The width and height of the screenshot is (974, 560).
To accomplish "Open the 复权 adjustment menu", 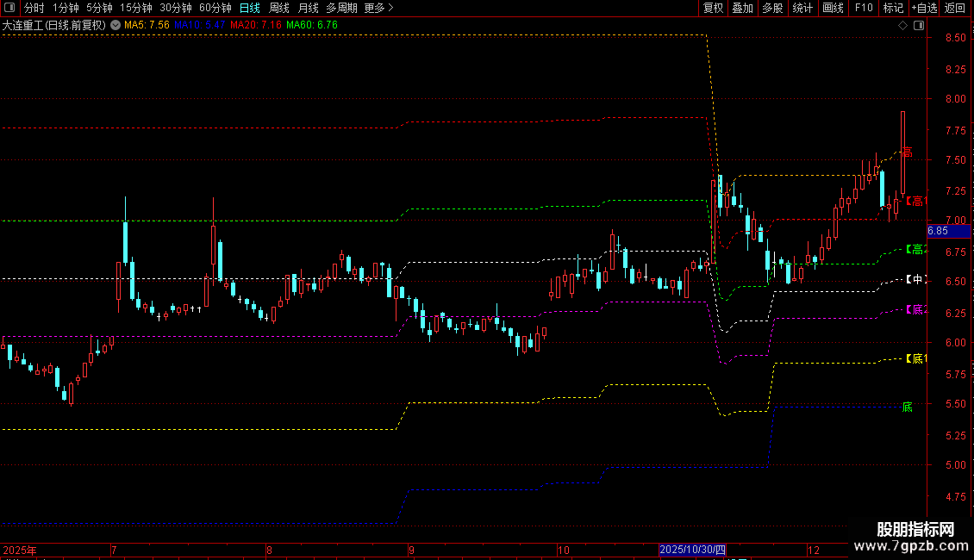I will click(713, 8).
